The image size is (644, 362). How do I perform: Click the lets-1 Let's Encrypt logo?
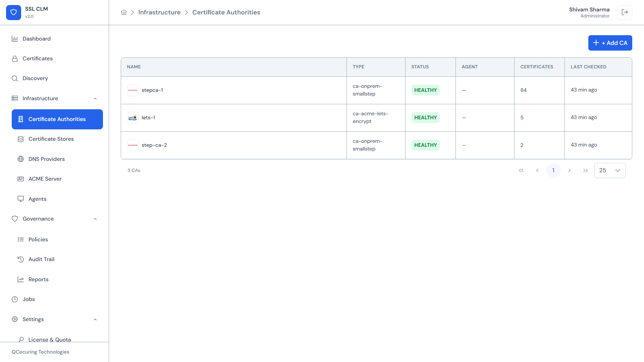click(133, 118)
